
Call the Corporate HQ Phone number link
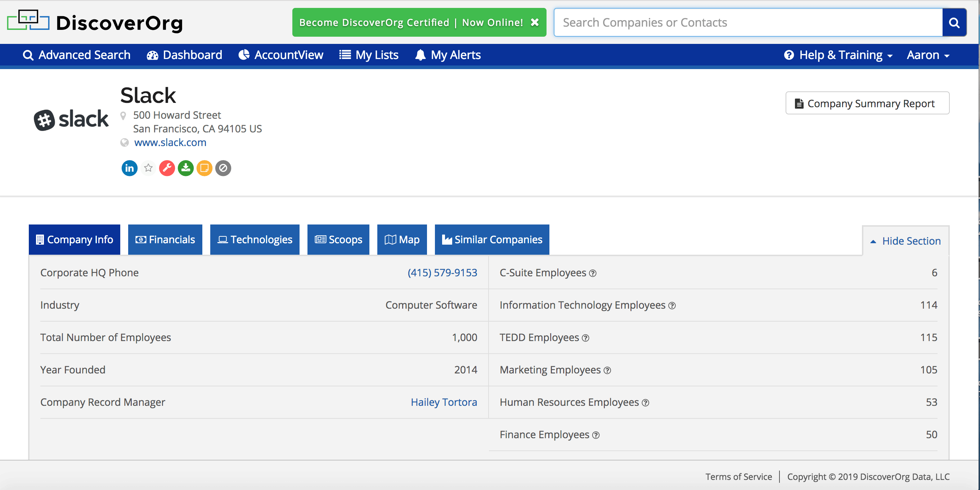coord(442,273)
